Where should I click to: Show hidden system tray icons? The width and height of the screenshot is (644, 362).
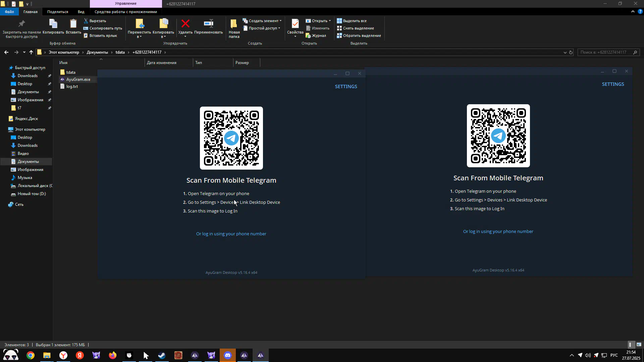tap(572, 355)
